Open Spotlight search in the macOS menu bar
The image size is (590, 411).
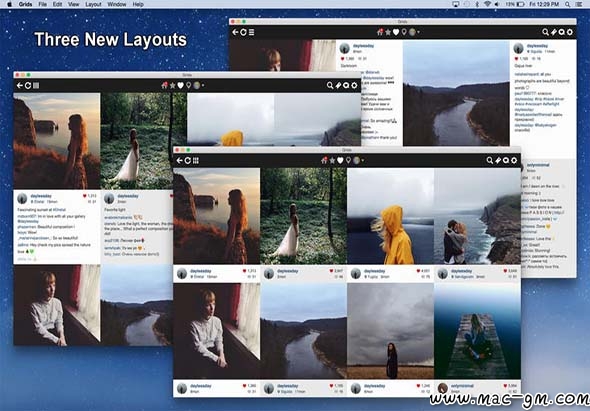coord(567,4)
